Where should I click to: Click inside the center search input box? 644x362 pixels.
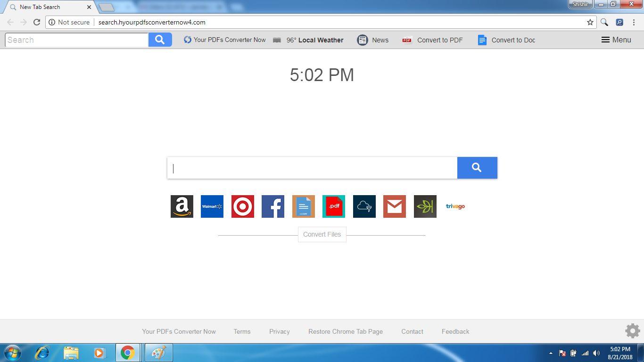click(x=311, y=168)
